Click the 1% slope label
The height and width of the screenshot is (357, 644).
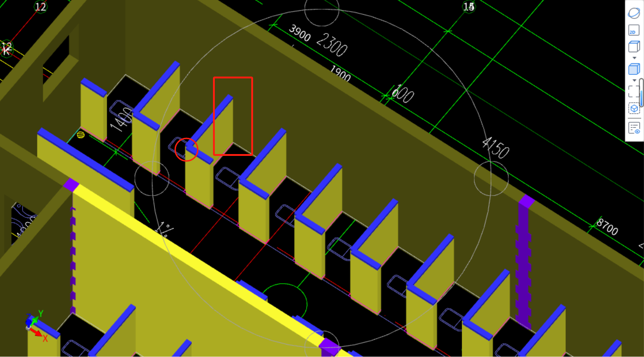164,229
